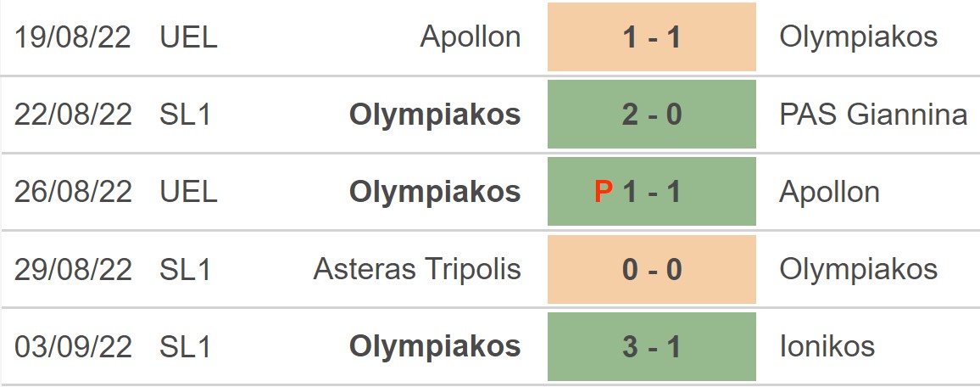Click the UEL label on 19/08/22
980x387 pixels.
click(188, 37)
